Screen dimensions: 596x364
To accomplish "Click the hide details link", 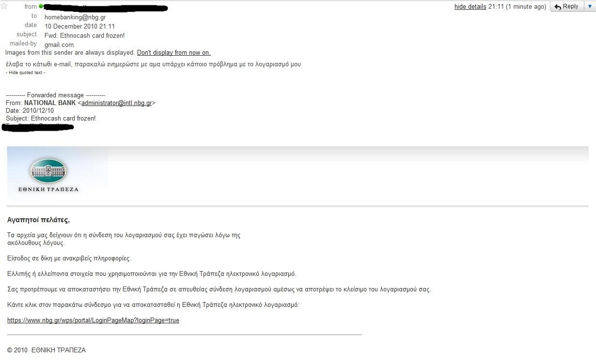I will (470, 7).
